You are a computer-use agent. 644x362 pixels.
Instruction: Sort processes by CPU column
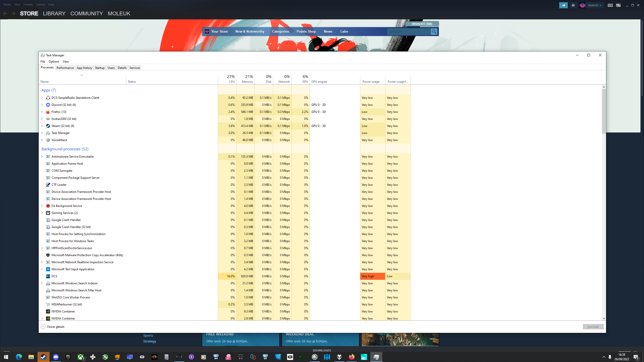point(227,79)
